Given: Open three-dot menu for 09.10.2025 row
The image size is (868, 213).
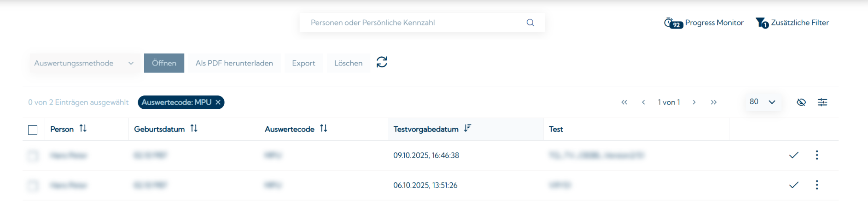Looking at the screenshot, I should [817, 155].
